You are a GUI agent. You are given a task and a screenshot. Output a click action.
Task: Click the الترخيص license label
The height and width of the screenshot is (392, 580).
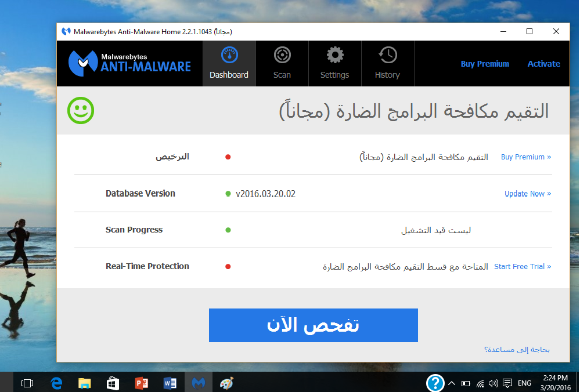pos(172,157)
